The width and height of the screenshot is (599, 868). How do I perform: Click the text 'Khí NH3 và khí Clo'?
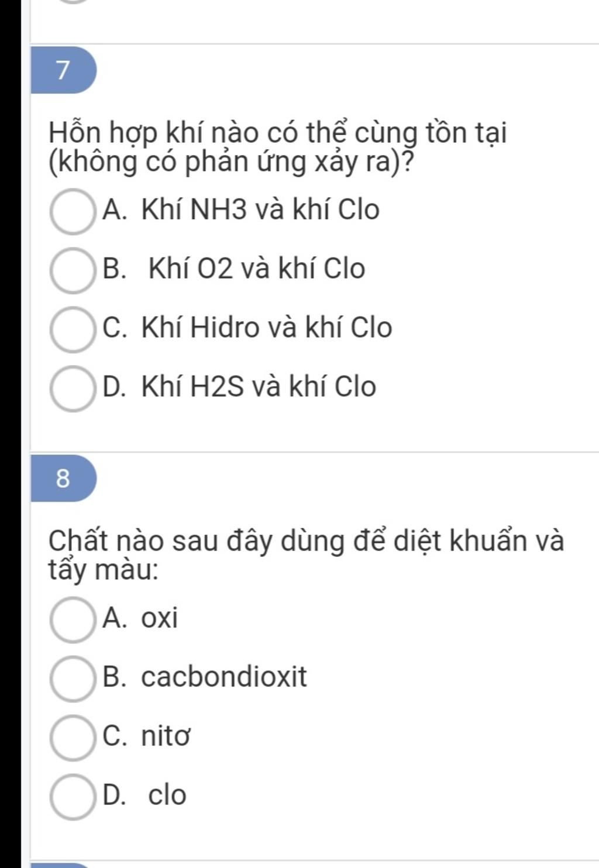click(x=260, y=209)
